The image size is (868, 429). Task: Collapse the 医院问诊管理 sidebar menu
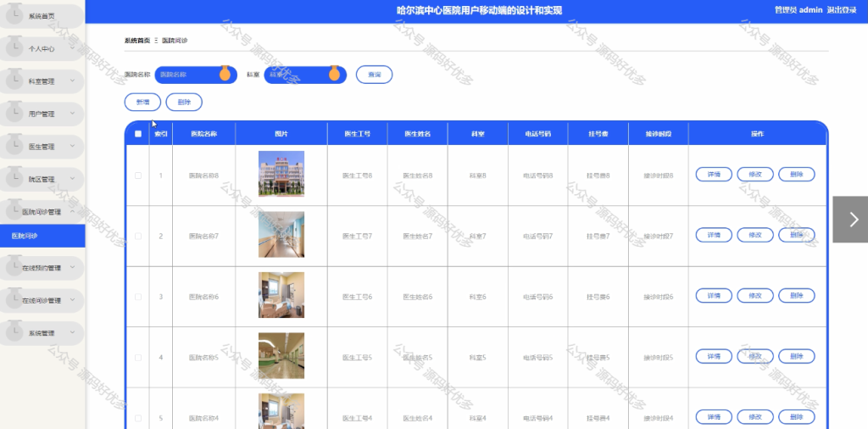[42, 211]
